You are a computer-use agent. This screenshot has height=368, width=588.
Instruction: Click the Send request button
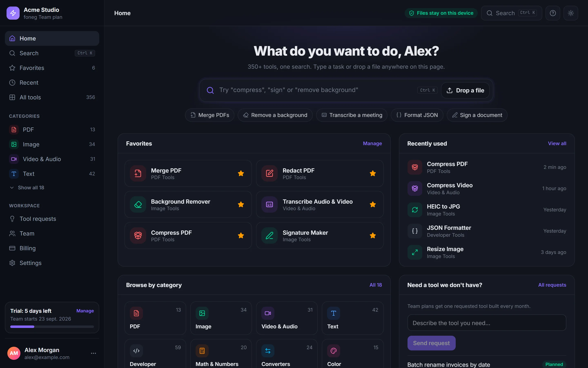pyautogui.click(x=431, y=343)
